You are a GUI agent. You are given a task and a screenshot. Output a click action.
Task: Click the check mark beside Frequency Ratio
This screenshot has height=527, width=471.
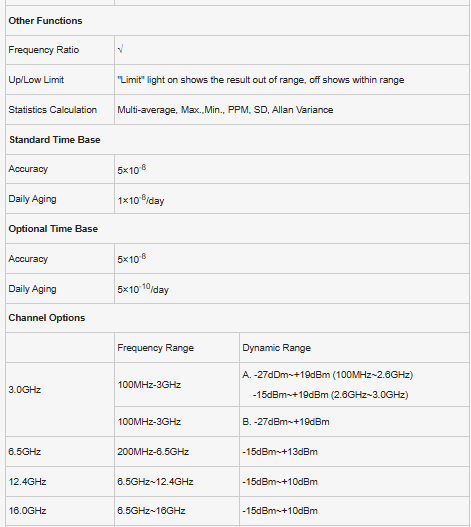pos(120,49)
